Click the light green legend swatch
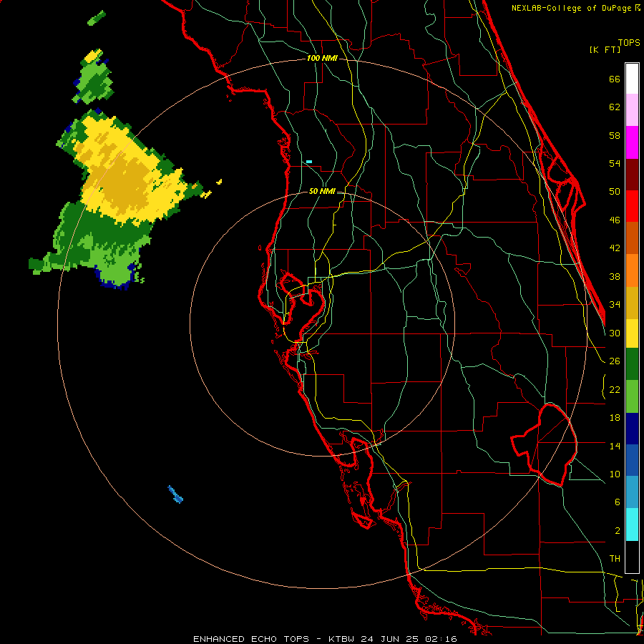Viewport: 644px width, 644px height. coord(632,396)
